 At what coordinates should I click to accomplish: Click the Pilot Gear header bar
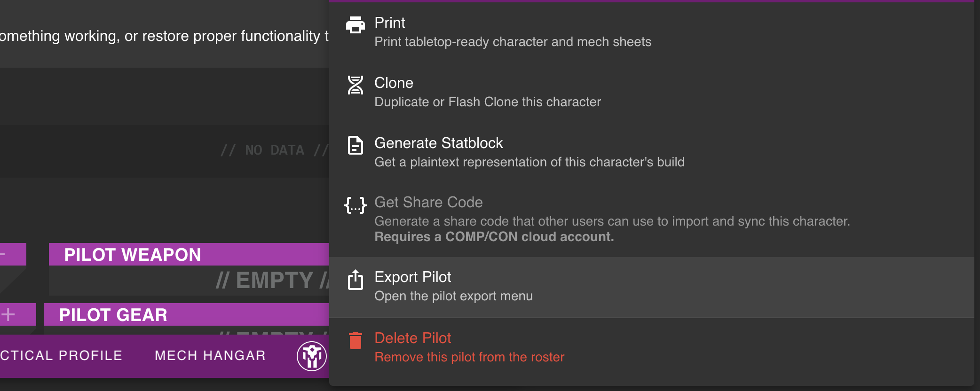[186, 315]
